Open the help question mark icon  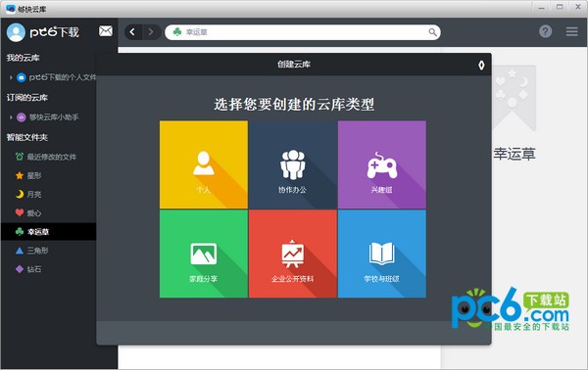pyautogui.click(x=545, y=31)
